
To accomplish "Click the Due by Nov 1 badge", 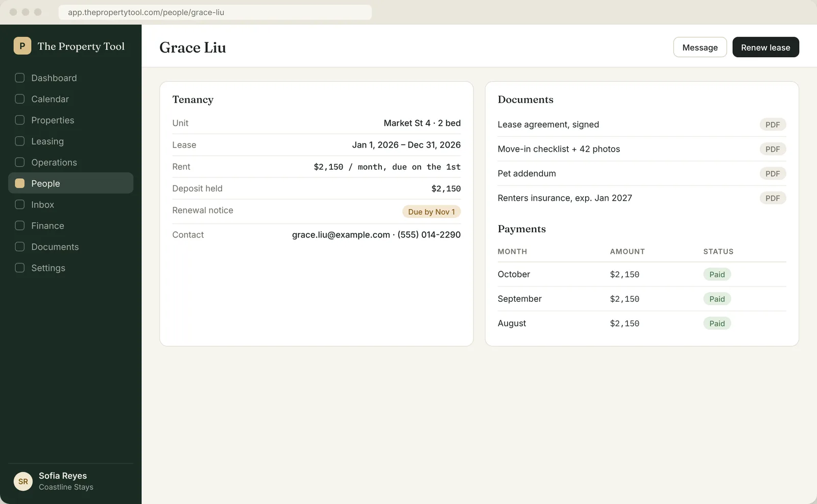I will click(431, 212).
